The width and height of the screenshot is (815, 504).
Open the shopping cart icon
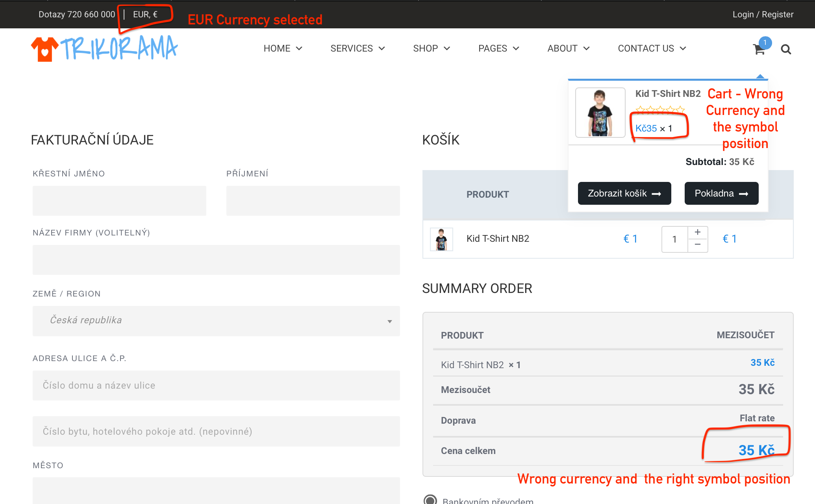759,49
